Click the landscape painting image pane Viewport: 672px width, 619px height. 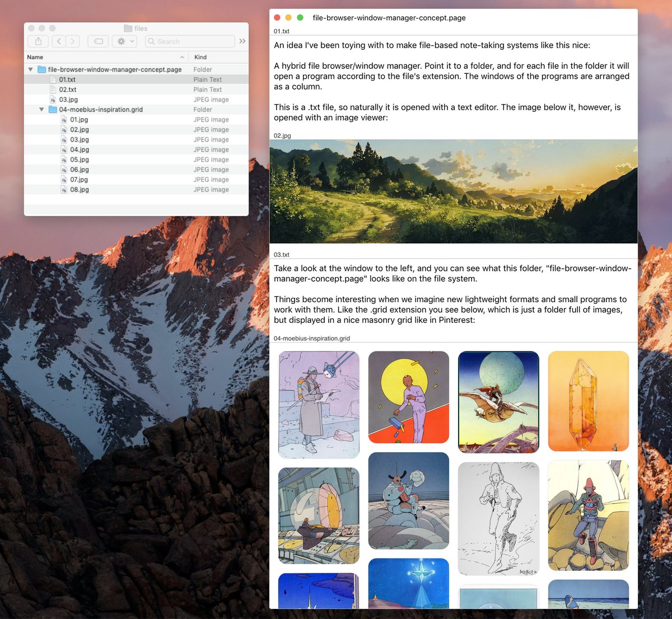pyautogui.click(x=454, y=191)
